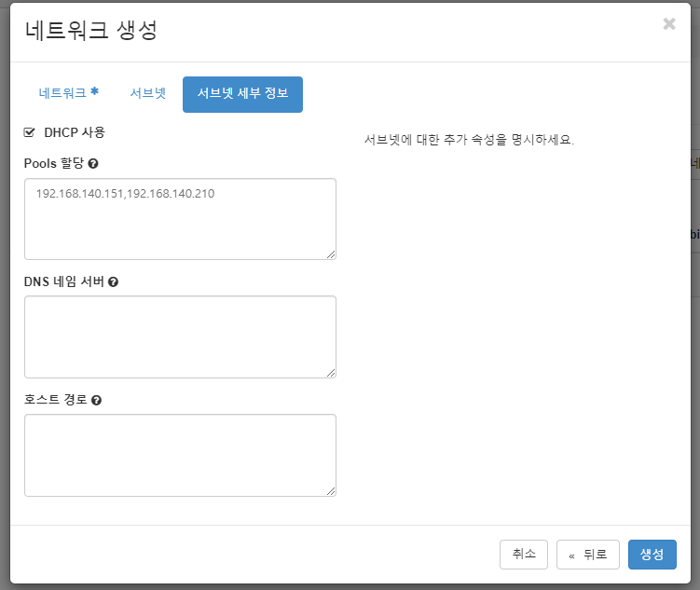
Task: Switch to the 네트워크 tab
Action: pos(68,93)
